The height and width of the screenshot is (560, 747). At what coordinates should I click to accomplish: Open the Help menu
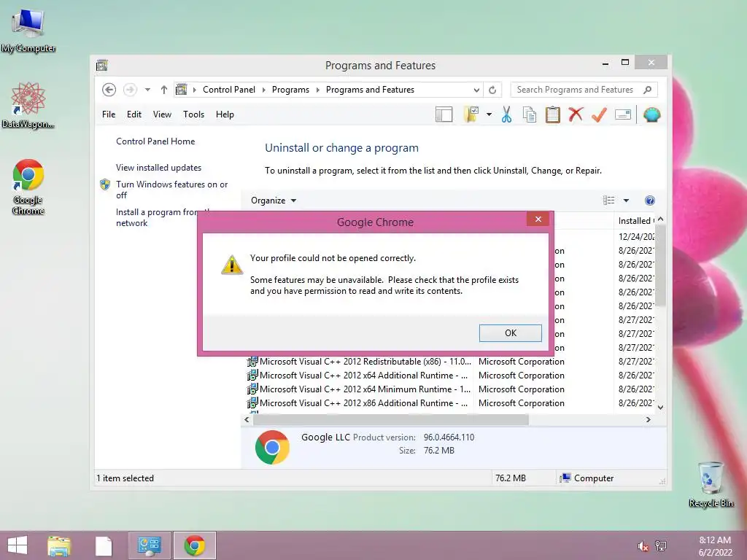[x=225, y=114]
